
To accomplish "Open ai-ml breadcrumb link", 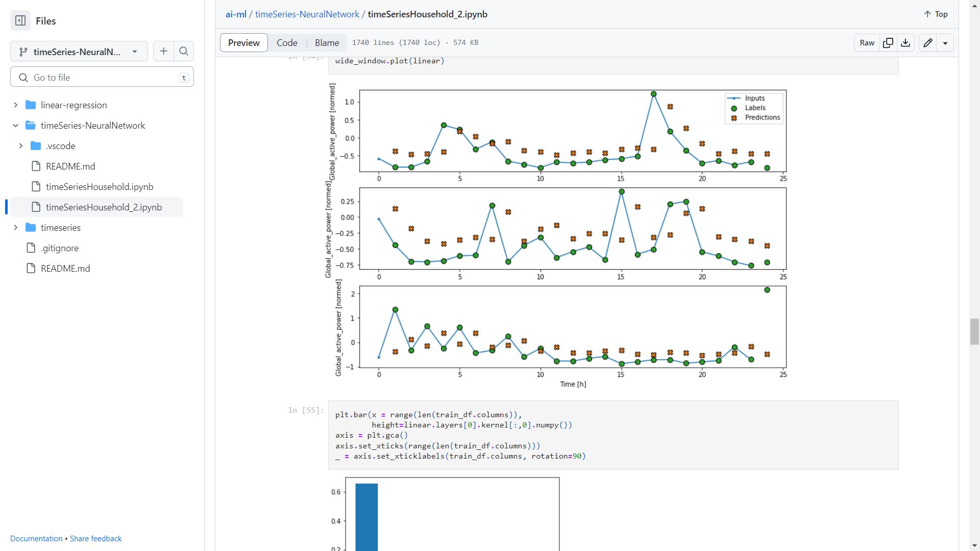I will click(236, 14).
